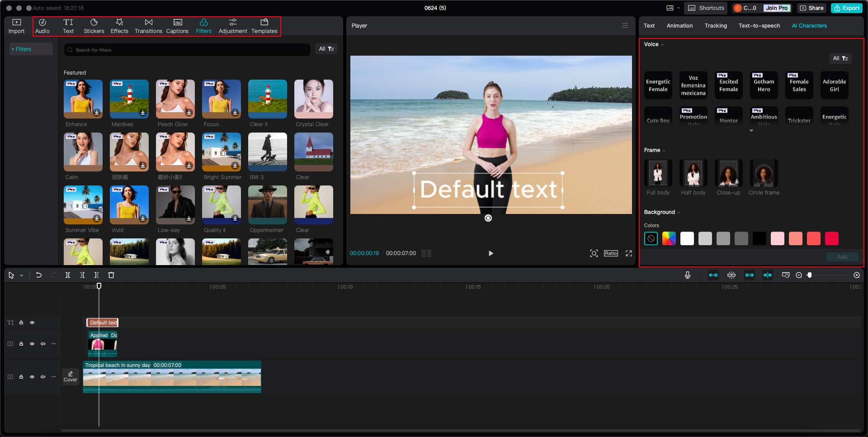Open more options for the AI character track
This screenshot has width=868, height=437.
(54, 344)
